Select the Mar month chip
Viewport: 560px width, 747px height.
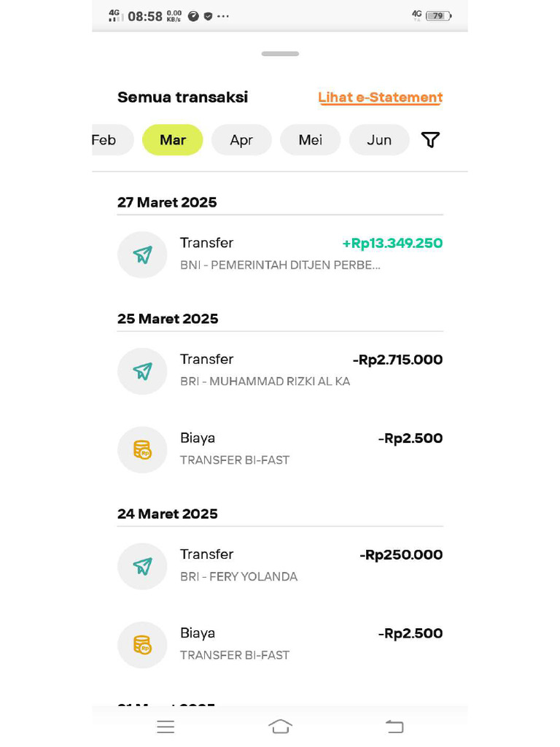point(172,140)
